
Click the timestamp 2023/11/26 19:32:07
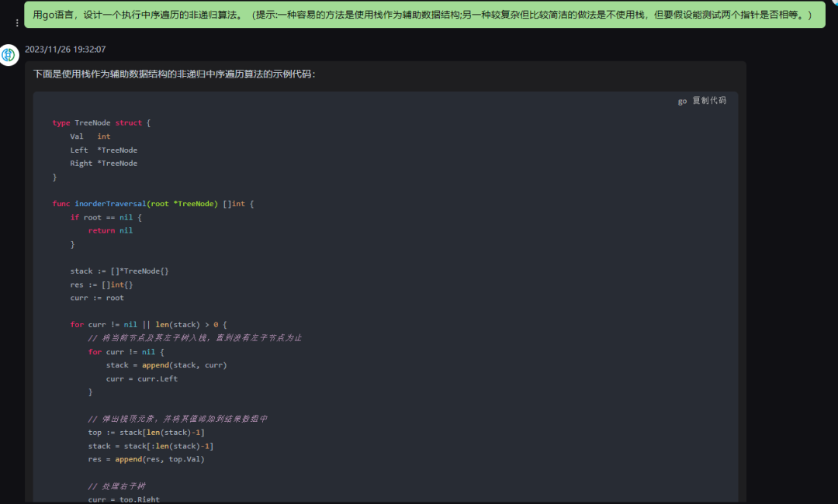tap(65, 49)
